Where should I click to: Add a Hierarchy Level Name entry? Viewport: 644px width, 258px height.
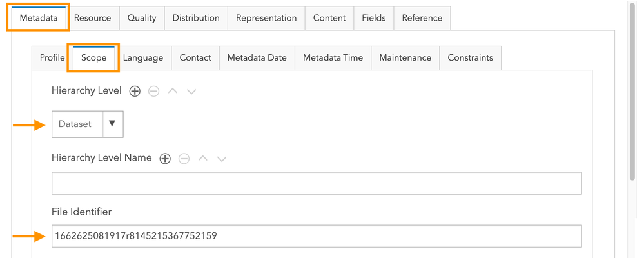165,159
